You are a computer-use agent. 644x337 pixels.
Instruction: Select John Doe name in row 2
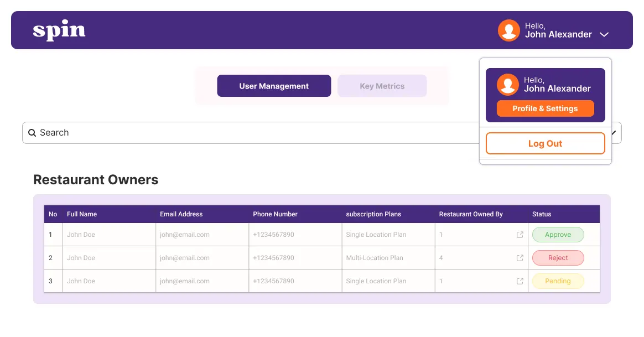click(x=81, y=258)
